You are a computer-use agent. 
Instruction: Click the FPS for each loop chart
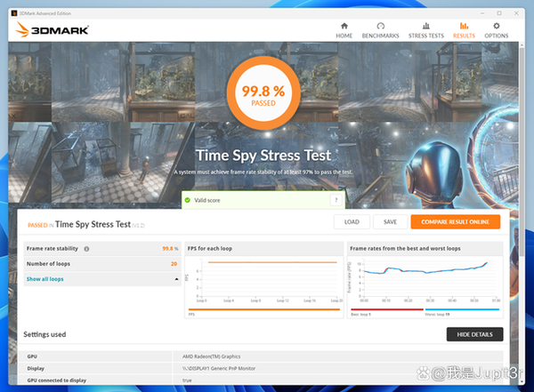coord(264,284)
